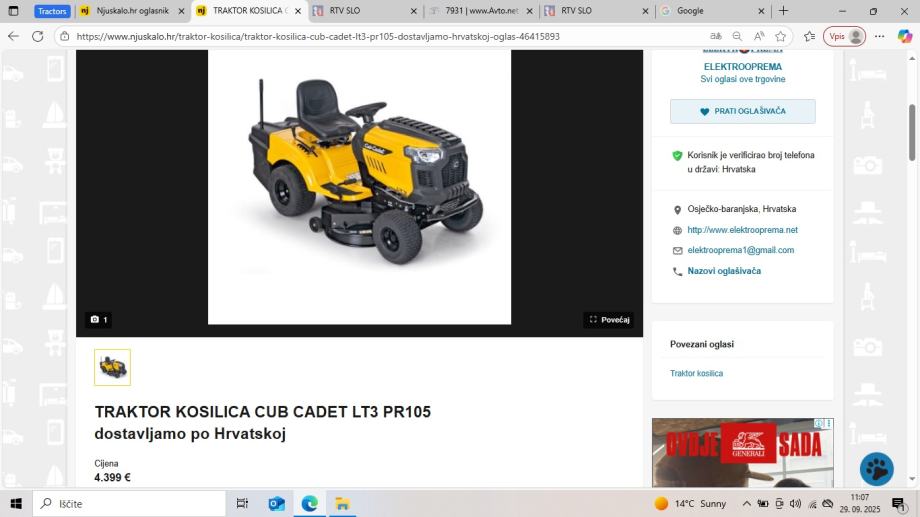Open Edge settings and more menu
920x517 pixels.
point(880,36)
